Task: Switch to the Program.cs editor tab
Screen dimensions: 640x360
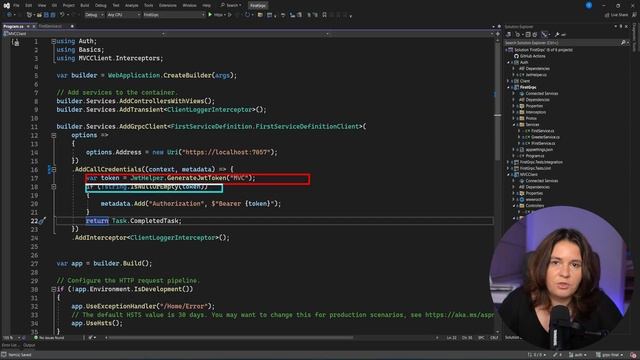Action: (x=13, y=26)
